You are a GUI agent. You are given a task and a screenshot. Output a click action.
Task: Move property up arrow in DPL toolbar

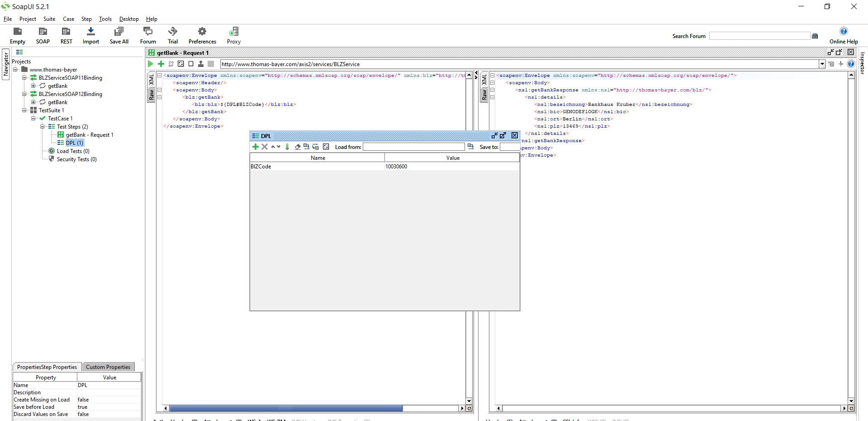pyautogui.click(x=273, y=147)
